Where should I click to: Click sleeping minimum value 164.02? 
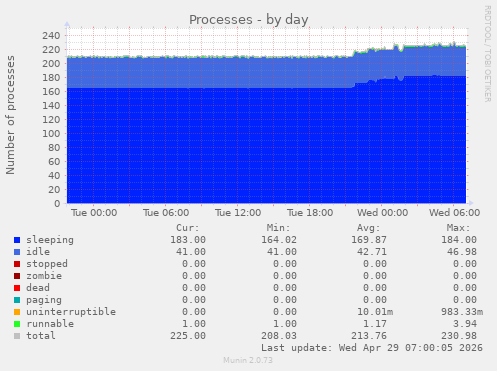279,240
